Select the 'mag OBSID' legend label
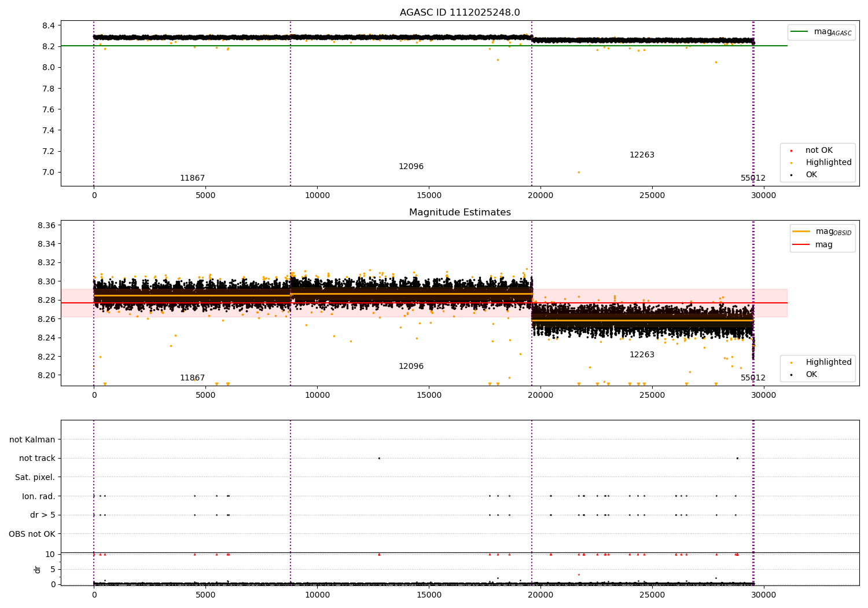 click(834, 232)
